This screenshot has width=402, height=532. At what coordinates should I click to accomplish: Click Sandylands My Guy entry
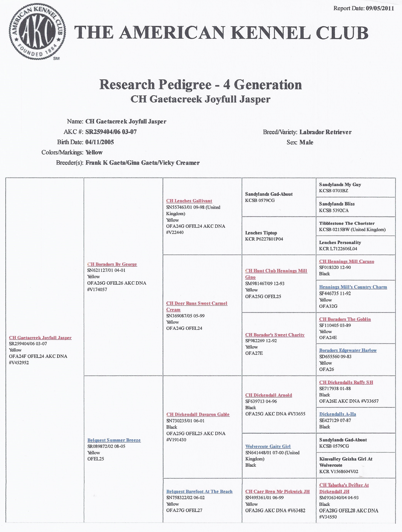click(x=340, y=185)
